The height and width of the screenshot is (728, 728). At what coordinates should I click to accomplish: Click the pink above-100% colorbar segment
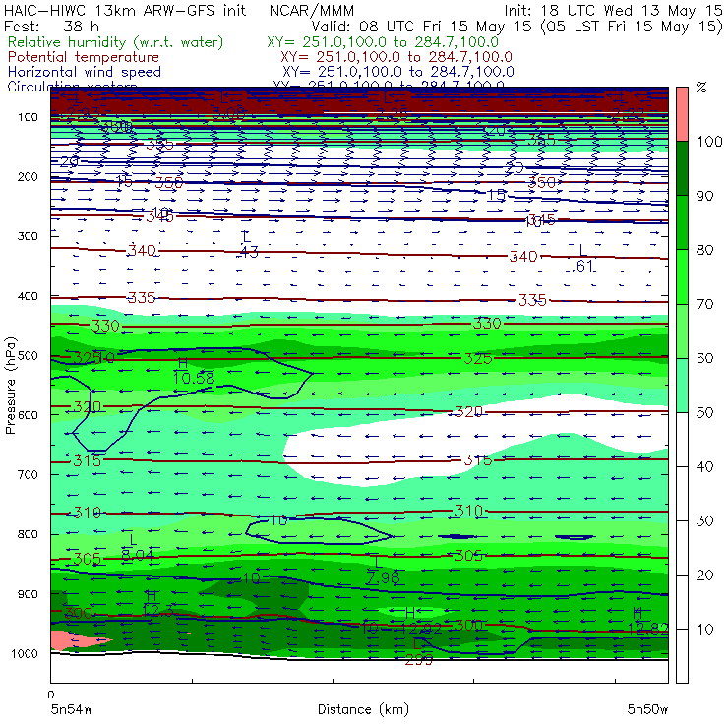(x=682, y=114)
